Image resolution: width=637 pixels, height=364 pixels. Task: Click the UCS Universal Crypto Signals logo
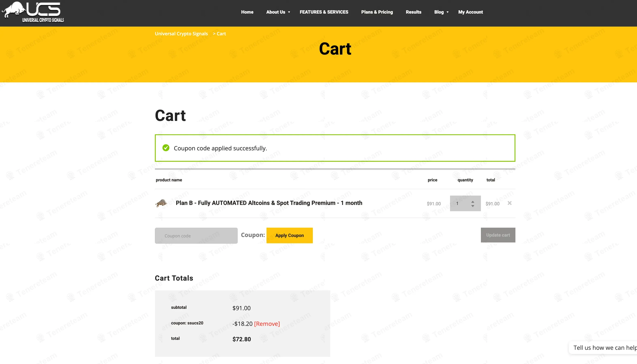click(x=32, y=12)
